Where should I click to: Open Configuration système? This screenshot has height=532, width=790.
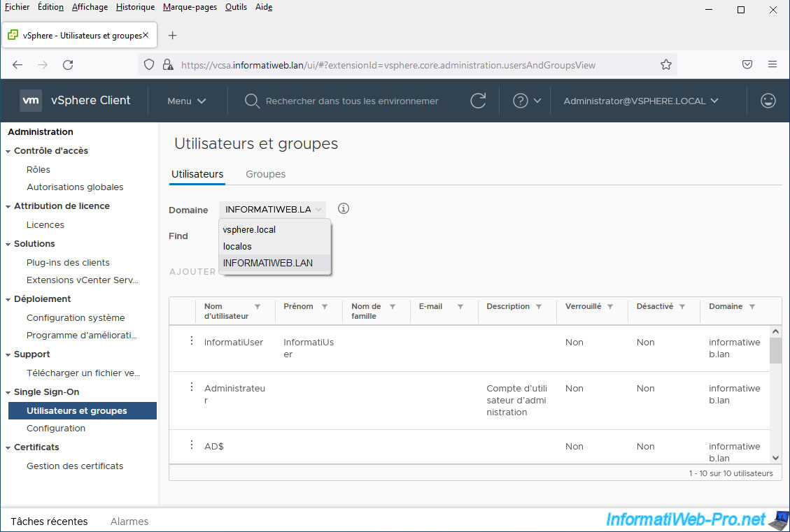point(76,318)
